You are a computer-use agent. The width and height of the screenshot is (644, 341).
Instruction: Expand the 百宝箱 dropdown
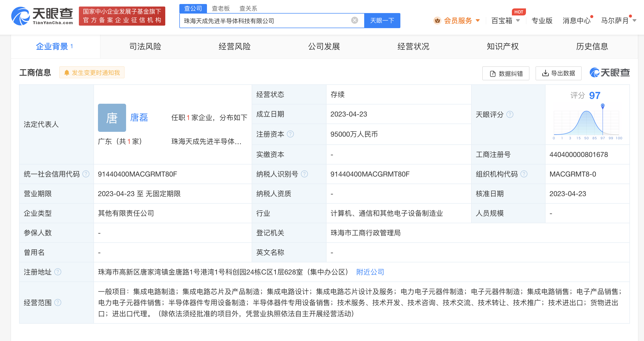(505, 21)
